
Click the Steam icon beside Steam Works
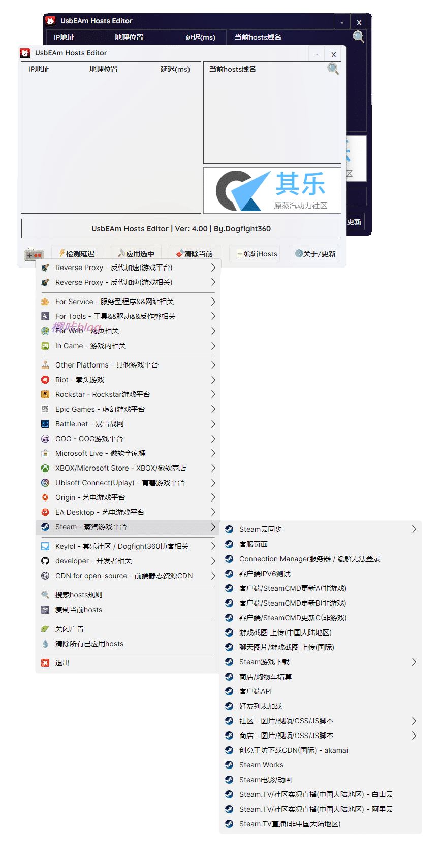[229, 765]
